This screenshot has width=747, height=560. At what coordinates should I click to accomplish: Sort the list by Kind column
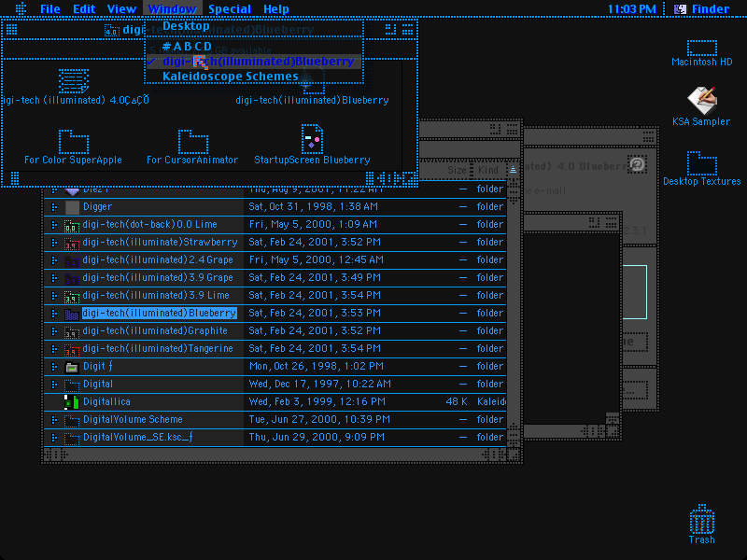(488, 170)
